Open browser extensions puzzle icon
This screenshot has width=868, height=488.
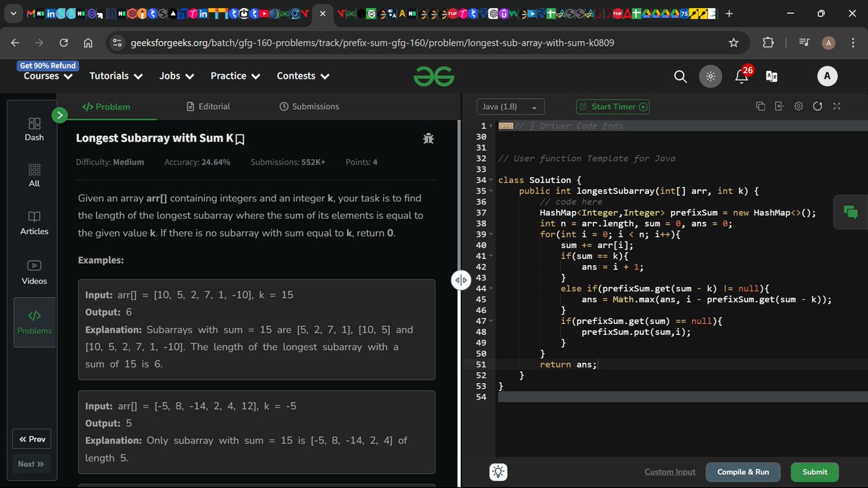(x=768, y=43)
